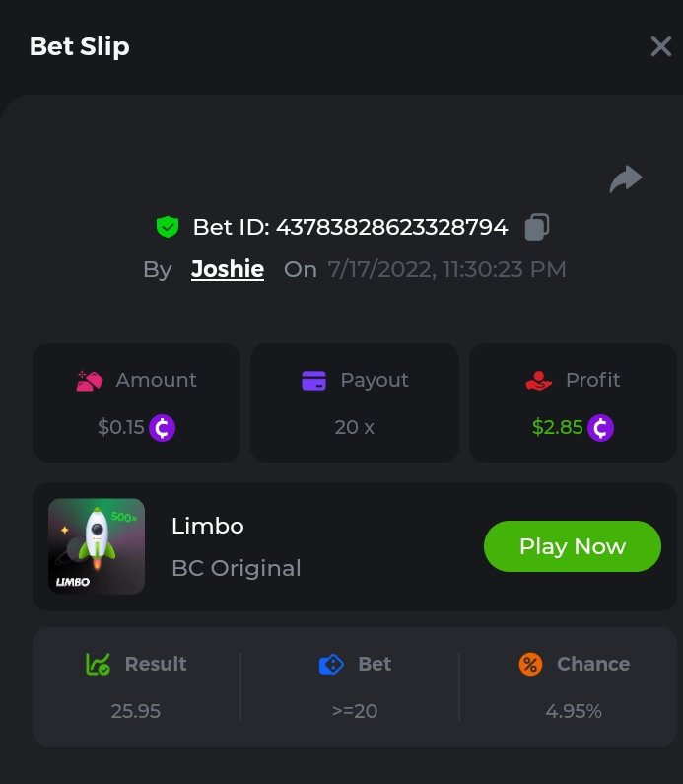Image resolution: width=683 pixels, height=784 pixels.
Task: Click the Limbo game title
Action: click(207, 526)
